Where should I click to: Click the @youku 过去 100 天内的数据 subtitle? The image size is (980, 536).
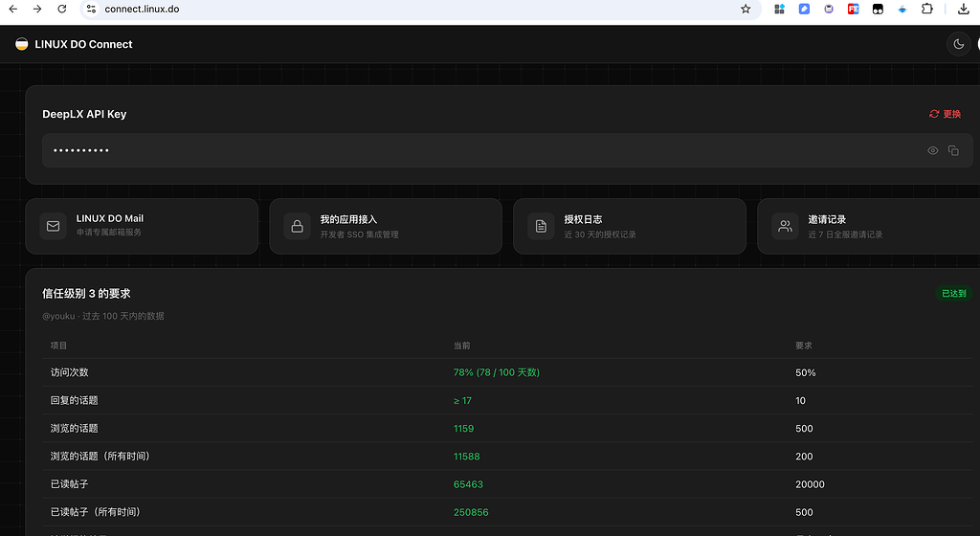(103, 316)
